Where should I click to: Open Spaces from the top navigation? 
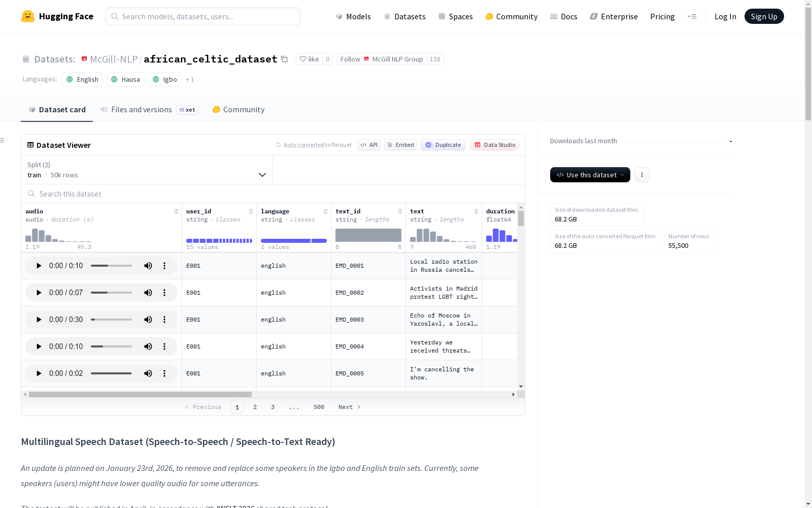click(456, 16)
